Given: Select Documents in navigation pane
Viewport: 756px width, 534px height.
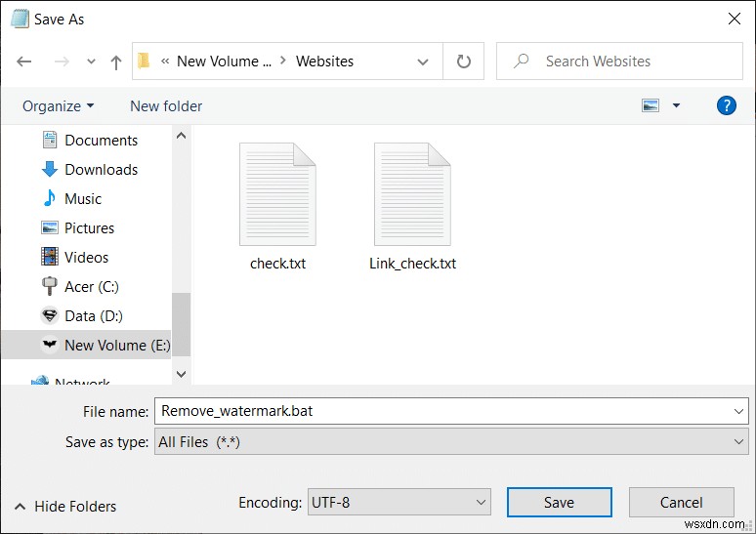Looking at the screenshot, I should (x=101, y=141).
